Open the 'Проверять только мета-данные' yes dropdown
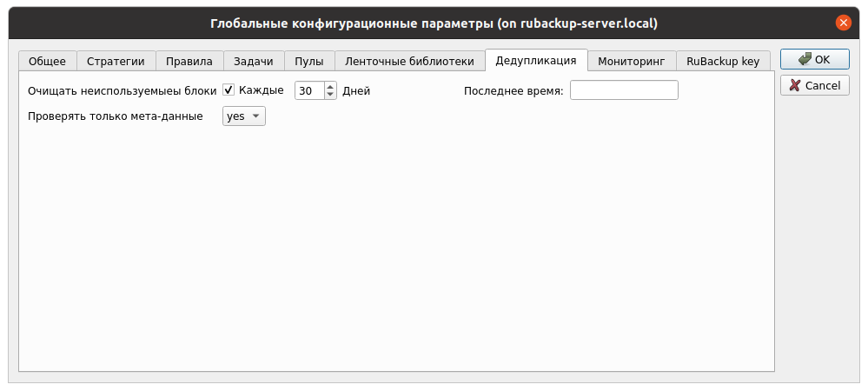Screen dimensions: 868x391 point(244,116)
